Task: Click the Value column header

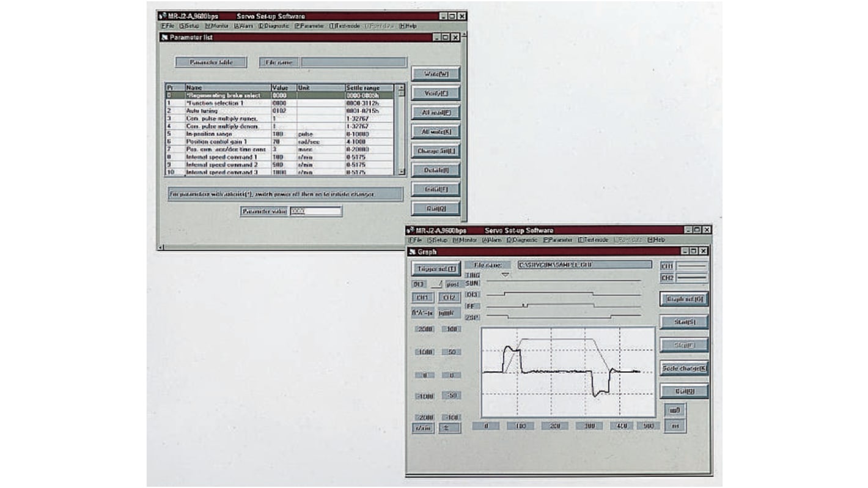Action: click(x=284, y=88)
